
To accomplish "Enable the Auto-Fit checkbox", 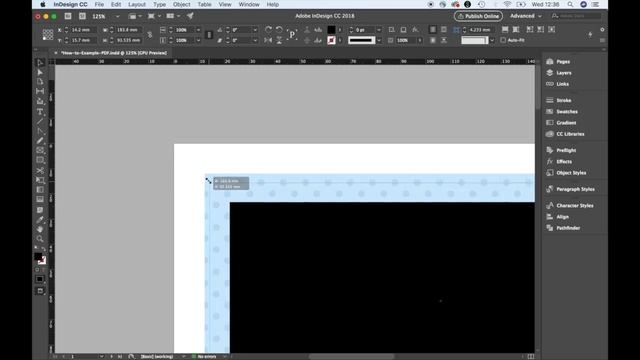I will (503, 40).
